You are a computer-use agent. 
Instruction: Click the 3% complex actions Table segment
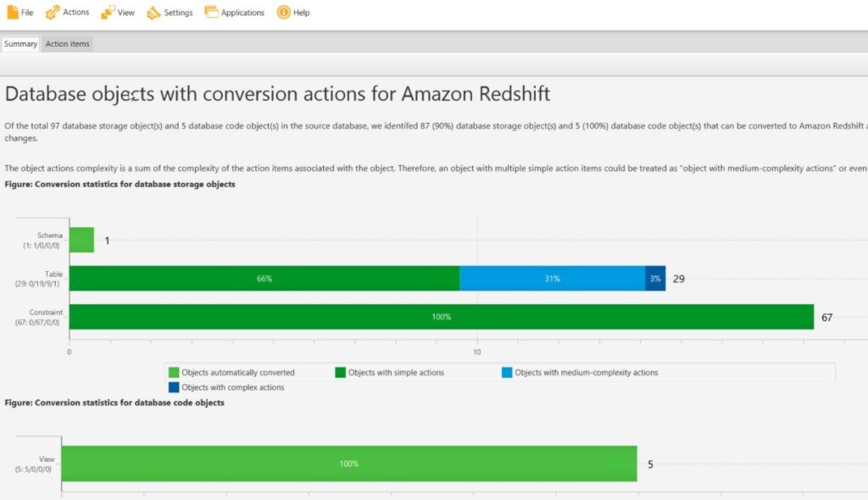[655, 279]
